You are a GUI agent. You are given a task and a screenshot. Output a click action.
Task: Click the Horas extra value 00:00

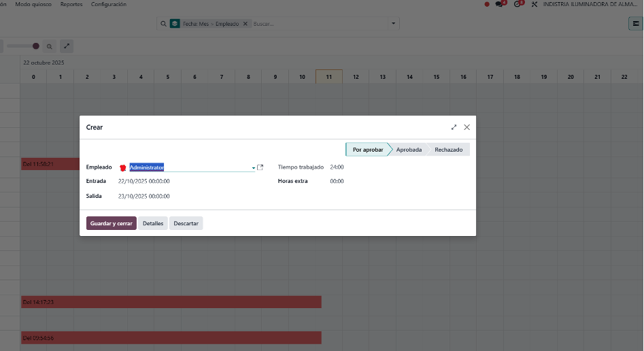point(337,181)
